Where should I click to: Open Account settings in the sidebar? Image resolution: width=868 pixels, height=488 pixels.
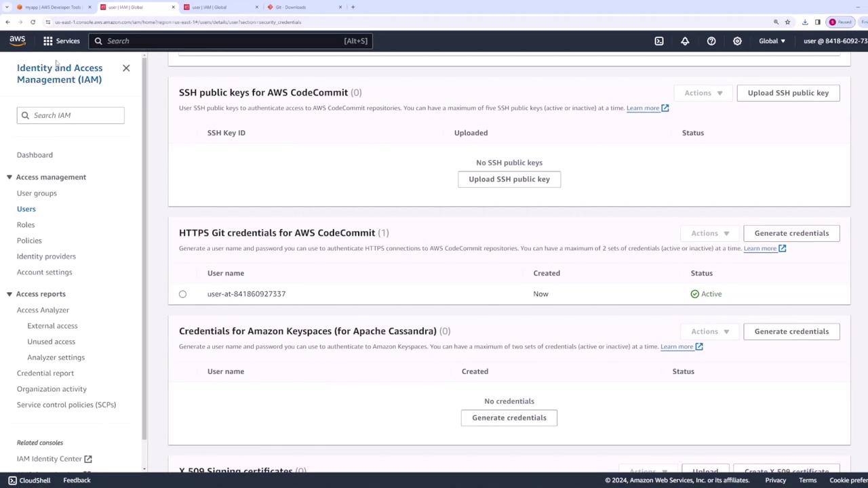44,272
